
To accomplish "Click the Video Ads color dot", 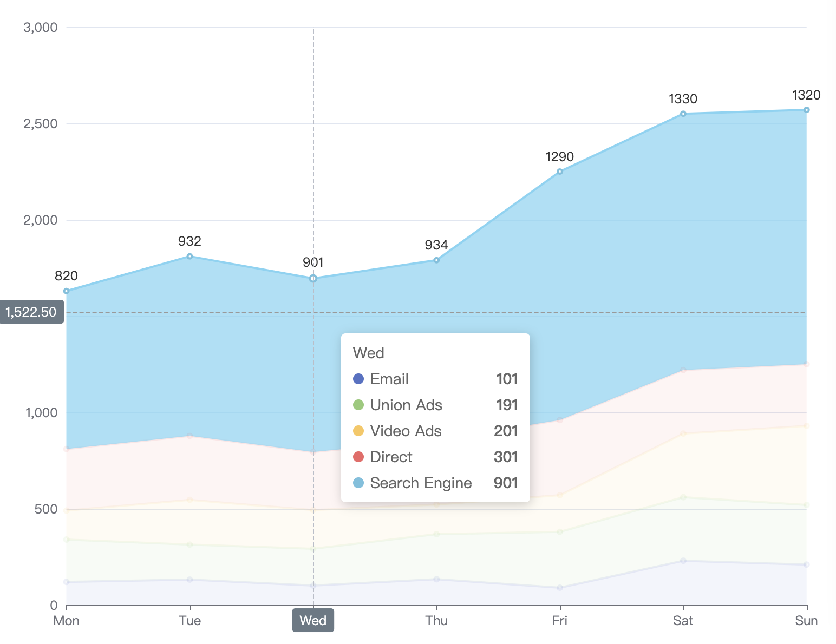I will (358, 431).
